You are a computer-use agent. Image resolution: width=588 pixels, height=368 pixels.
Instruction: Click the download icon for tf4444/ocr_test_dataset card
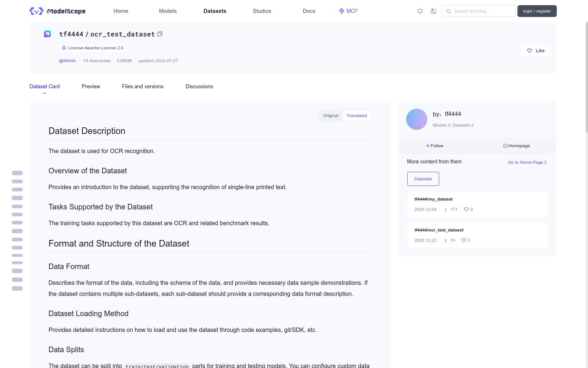[446, 240]
